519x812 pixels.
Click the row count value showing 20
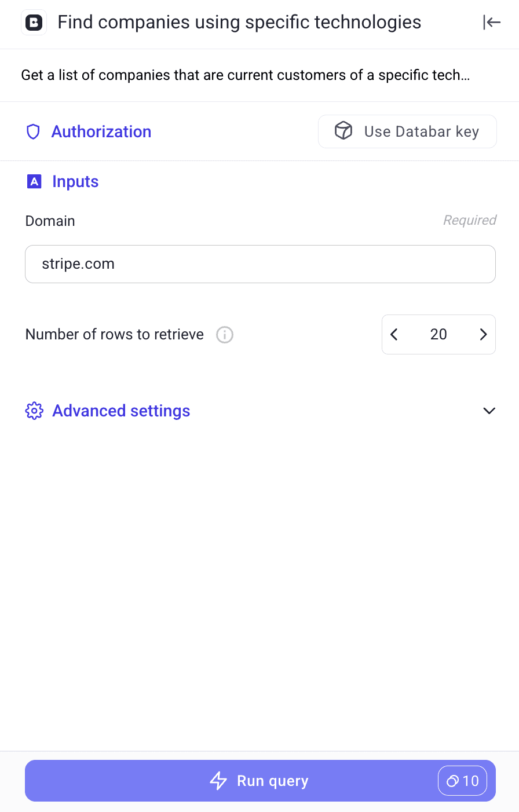(x=438, y=334)
